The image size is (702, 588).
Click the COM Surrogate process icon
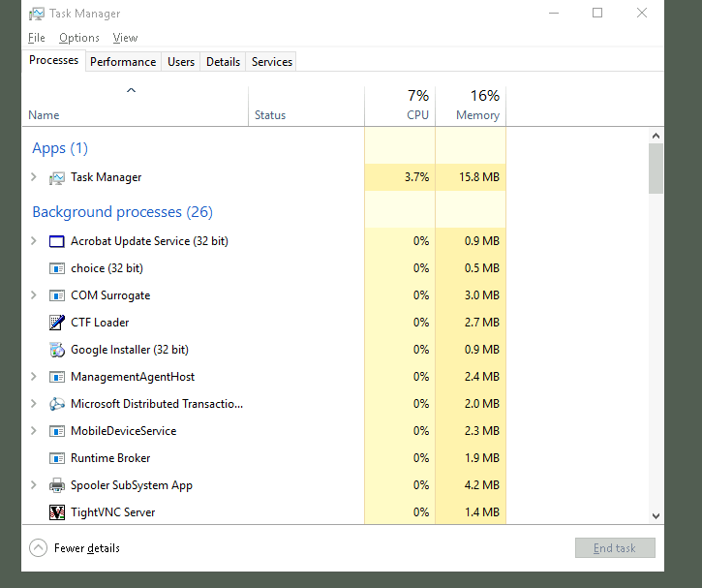pos(57,295)
